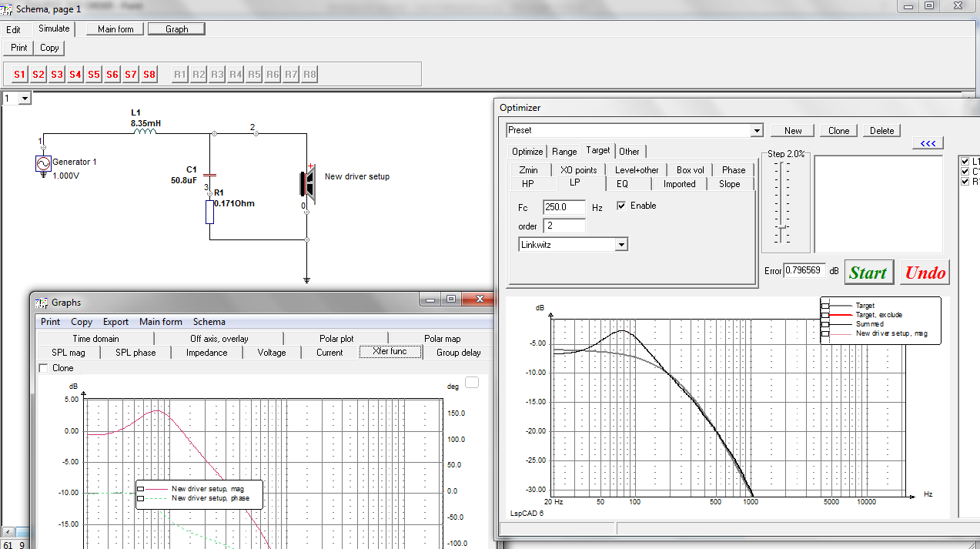Toggle the L1 component checkbox in Optimizer

coord(965,161)
